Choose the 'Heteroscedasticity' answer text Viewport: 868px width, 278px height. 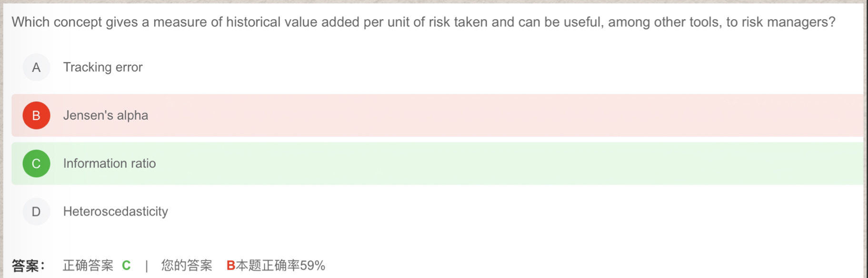116,212
